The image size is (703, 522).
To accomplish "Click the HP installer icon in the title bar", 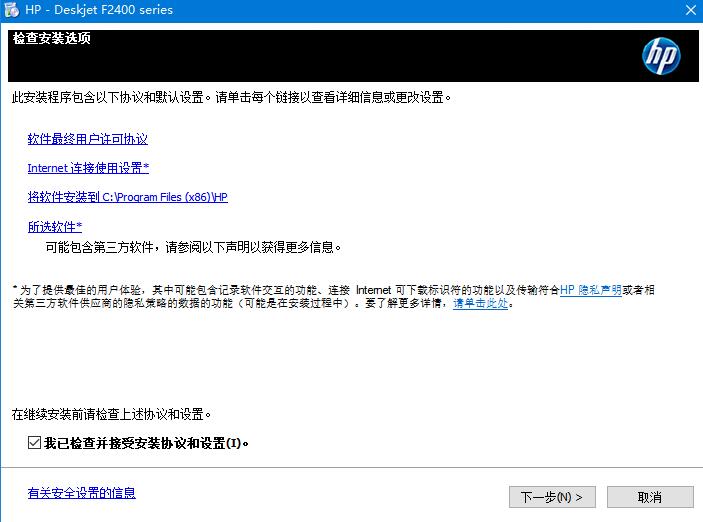I will (12, 10).
